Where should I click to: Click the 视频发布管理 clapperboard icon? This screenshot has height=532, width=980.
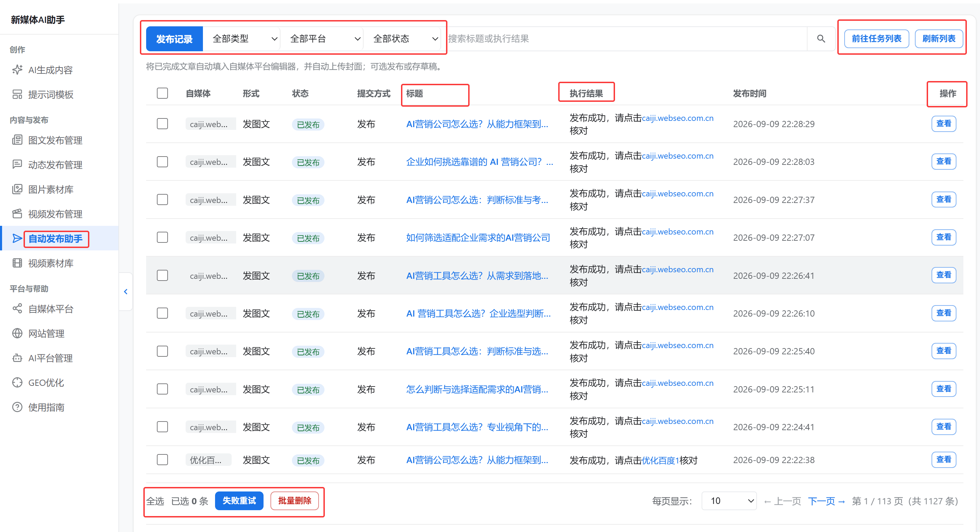[x=17, y=214]
